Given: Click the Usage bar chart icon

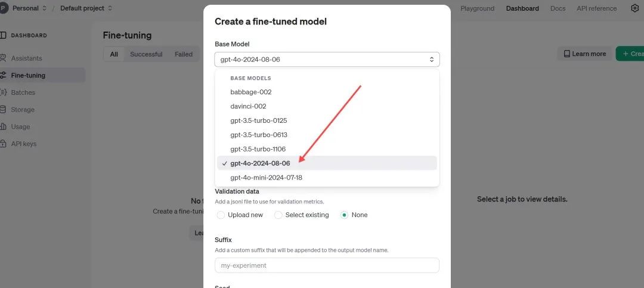Looking at the screenshot, I should click(x=4, y=126).
